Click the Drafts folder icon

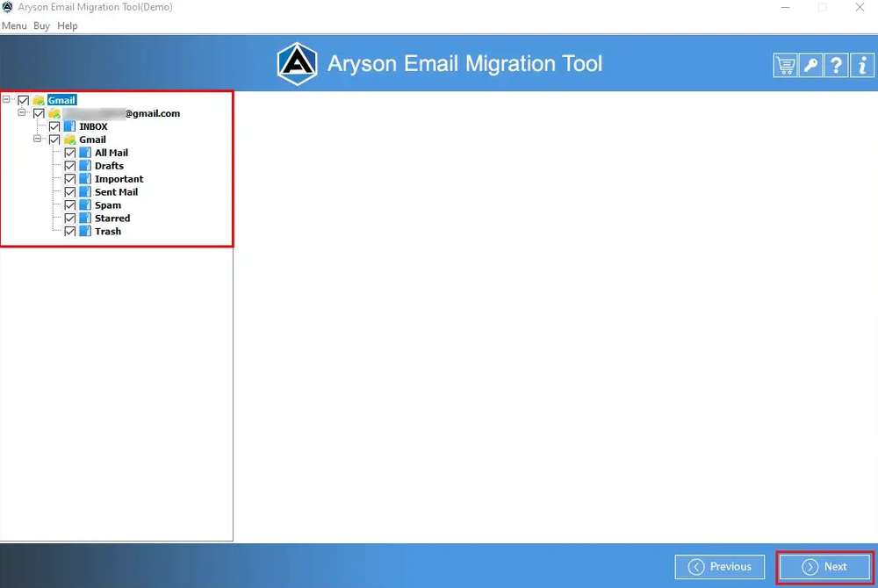pos(85,166)
